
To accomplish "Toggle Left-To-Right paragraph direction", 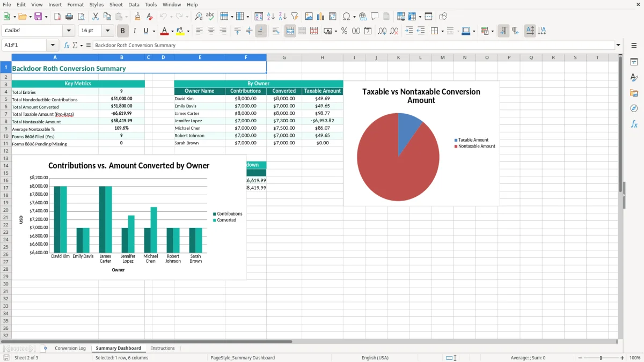I will click(503, 31).
